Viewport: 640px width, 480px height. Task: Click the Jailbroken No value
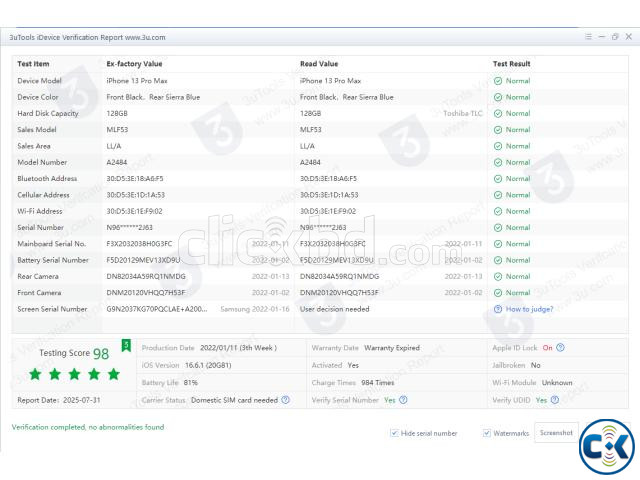pyautogui.click(x=536, y=365)
